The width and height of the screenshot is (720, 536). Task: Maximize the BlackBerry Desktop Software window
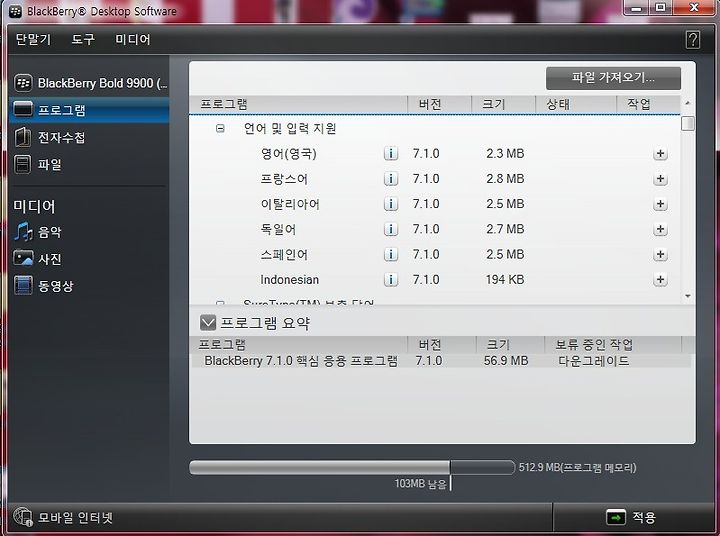tap(661, 8)
